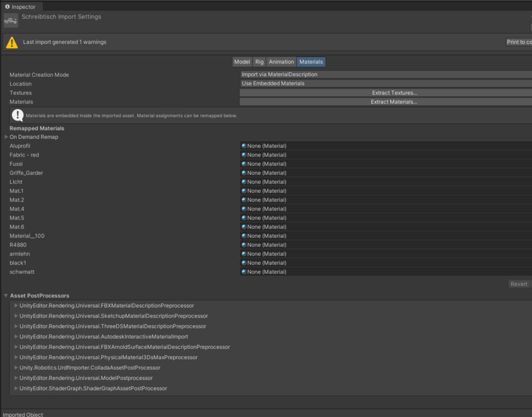Click the Schreibtisch model asset thumbnail icon

pos(10,21)
